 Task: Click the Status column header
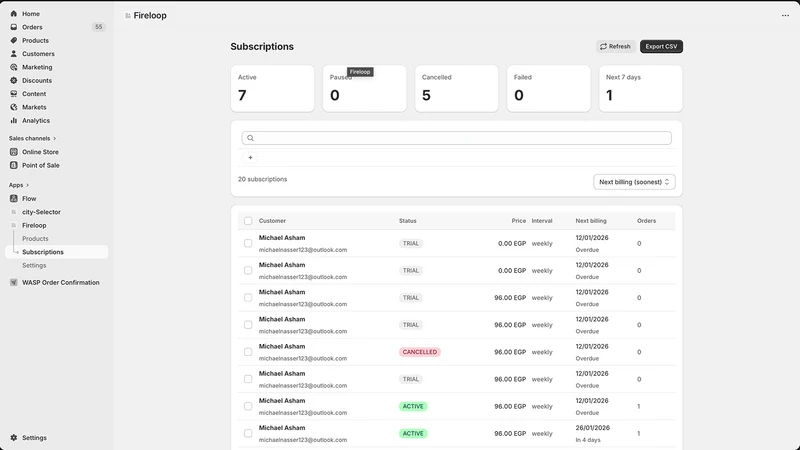[408, 221]
